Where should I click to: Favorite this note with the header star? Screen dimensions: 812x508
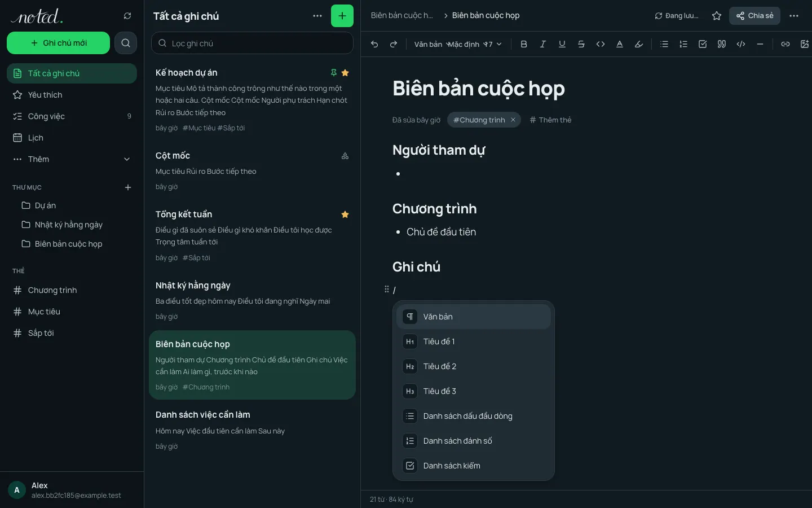[717, 16]
